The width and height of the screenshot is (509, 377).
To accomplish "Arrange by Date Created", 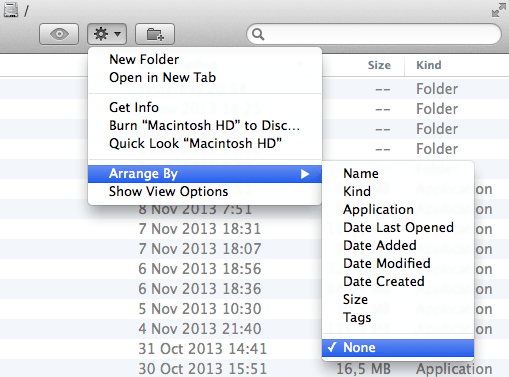I will [398, 282].
